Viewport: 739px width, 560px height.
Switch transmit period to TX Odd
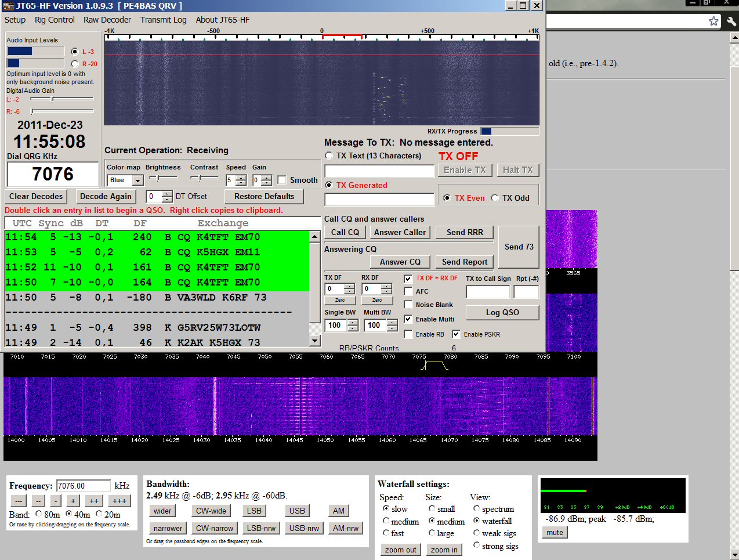click(x=495, y=197)
